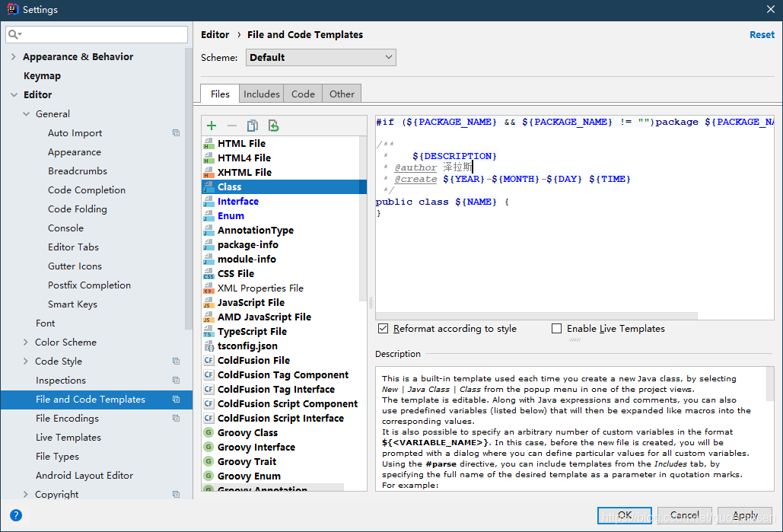Click the project-level icon beside File Encodings

click(x=176, y=418)
